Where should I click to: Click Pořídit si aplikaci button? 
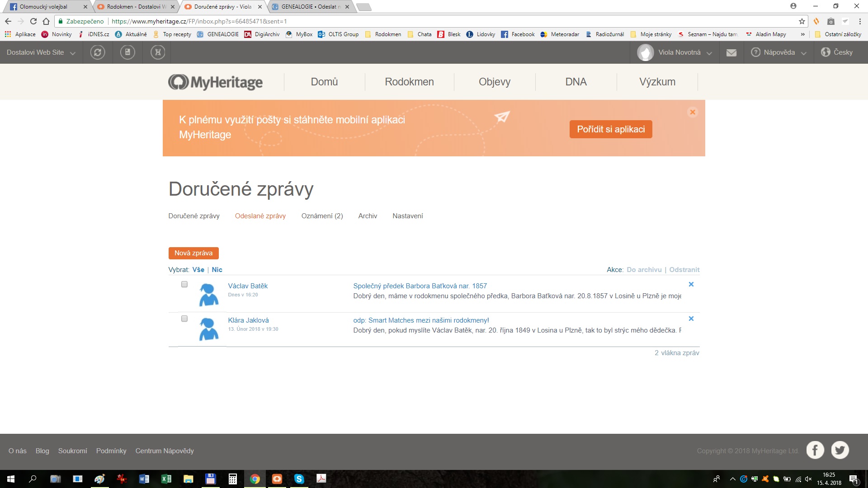coord(611,129)
